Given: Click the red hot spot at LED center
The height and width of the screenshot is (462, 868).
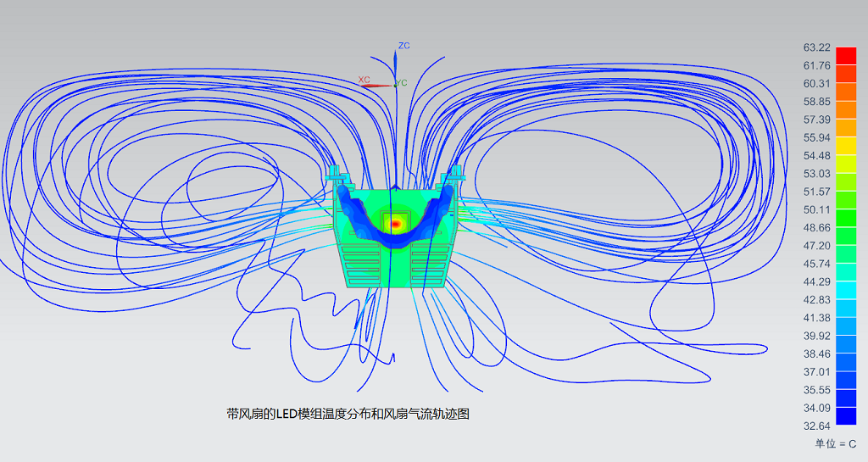Looking at the screenshot, I should point(394,224).
